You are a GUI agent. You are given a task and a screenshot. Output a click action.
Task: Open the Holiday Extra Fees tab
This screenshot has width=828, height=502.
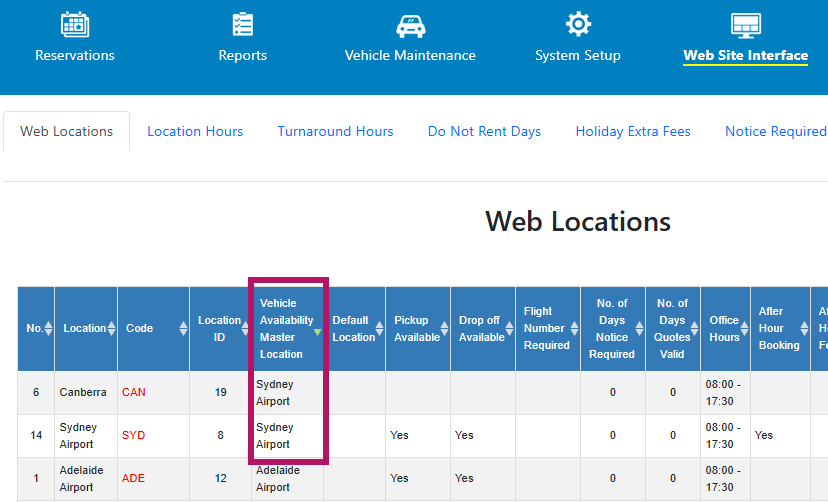[633, 131]
